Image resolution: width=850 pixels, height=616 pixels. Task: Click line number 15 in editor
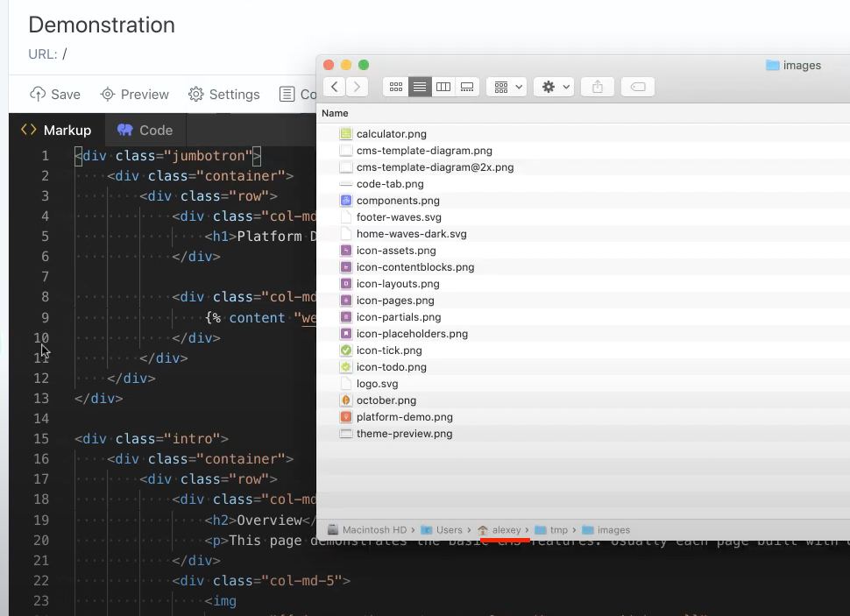coord(41,438)
